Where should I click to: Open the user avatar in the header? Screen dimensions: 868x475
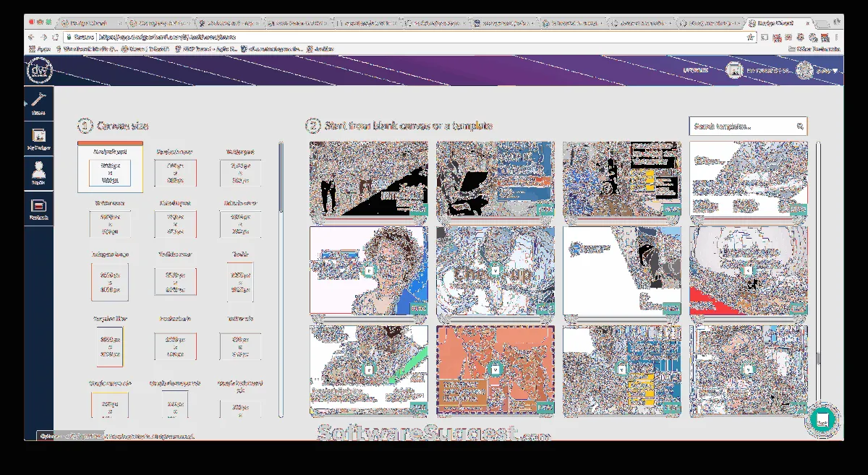pyautogui.click(x=804, y=70)
